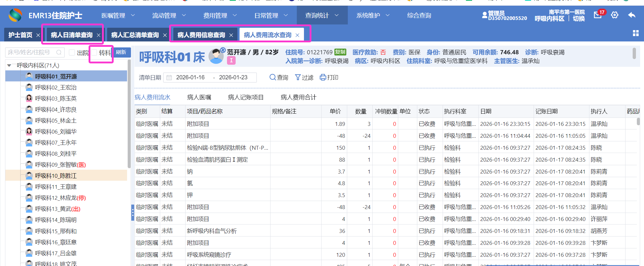The image size is (644, 266).
Task: Click the administrator user icon
Action: [x=485, y=15]
